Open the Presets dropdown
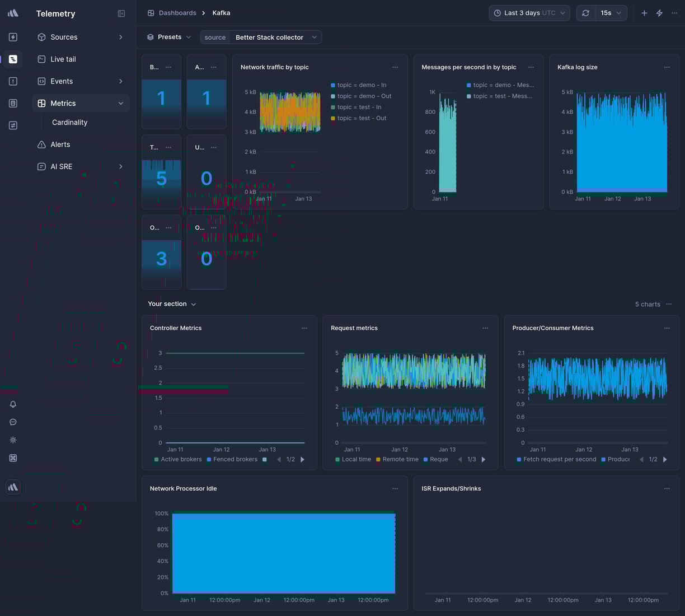This screenshot has width=685, height=616. pyautogui.click(x=168, y=37)
